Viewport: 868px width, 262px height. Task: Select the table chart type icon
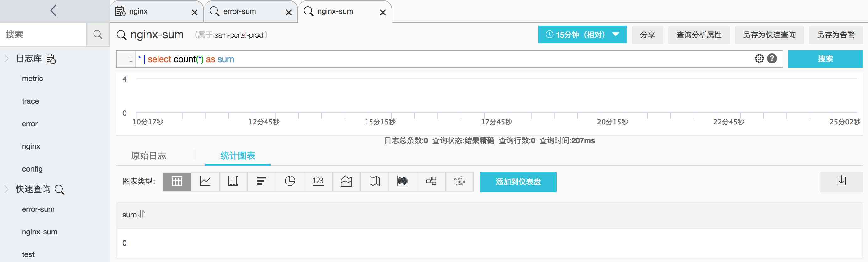(177, 181)
